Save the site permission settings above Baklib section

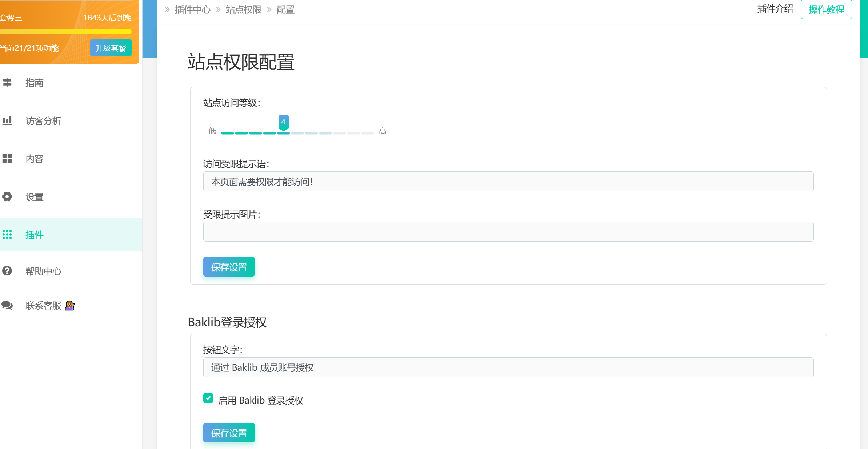click(229, 267)
